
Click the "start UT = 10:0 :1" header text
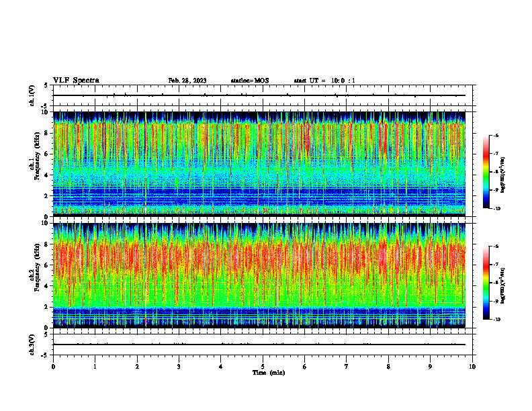pyautogui.click(x=324, y=81)
